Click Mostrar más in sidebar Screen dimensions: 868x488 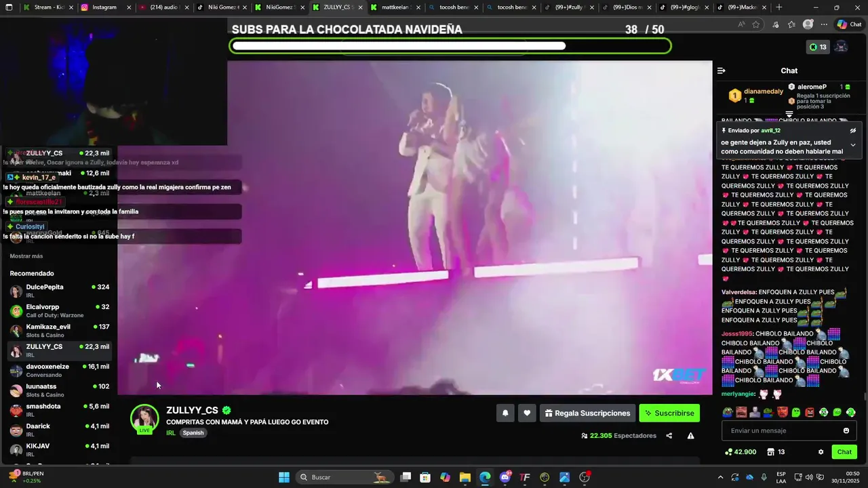pyautogui.click(x=26, y=256)
